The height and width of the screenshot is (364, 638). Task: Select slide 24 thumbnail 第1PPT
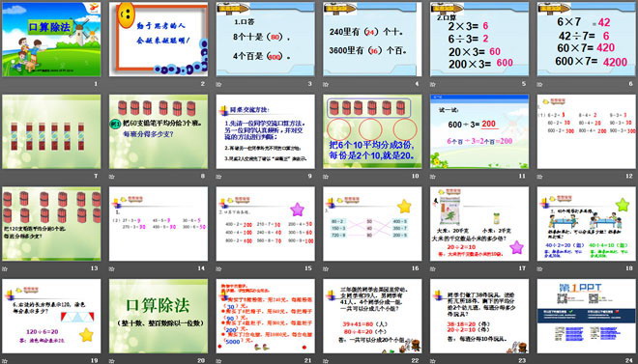[587, 316]
